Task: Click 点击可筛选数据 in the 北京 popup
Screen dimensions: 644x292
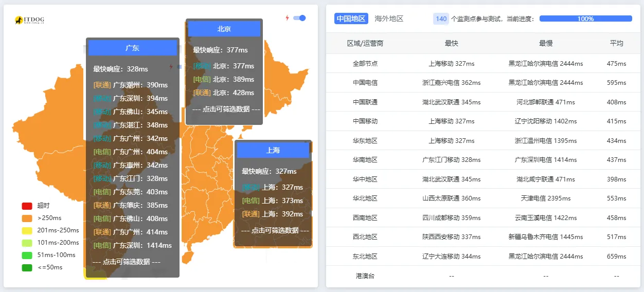Action: coord(226,109)
